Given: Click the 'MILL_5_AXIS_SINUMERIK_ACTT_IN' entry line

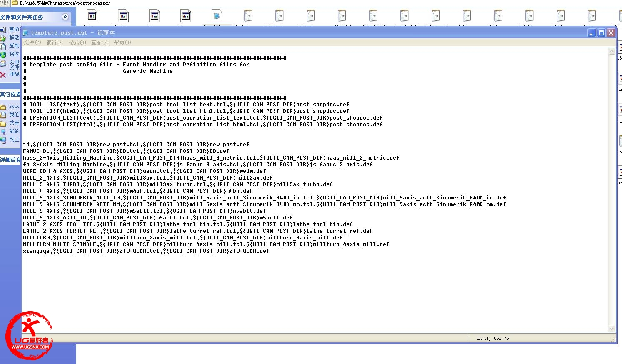Looking at the screenshot, I should [265, 198].
